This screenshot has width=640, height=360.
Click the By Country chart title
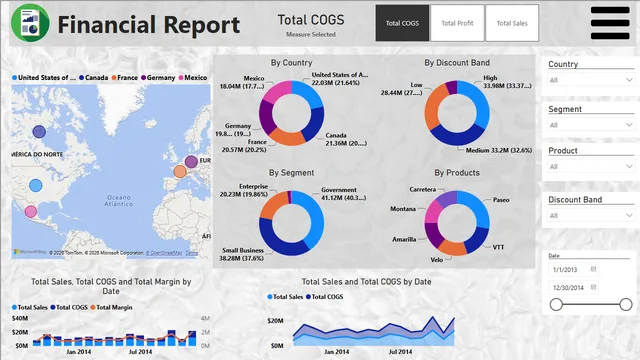(x=291, y=63)
